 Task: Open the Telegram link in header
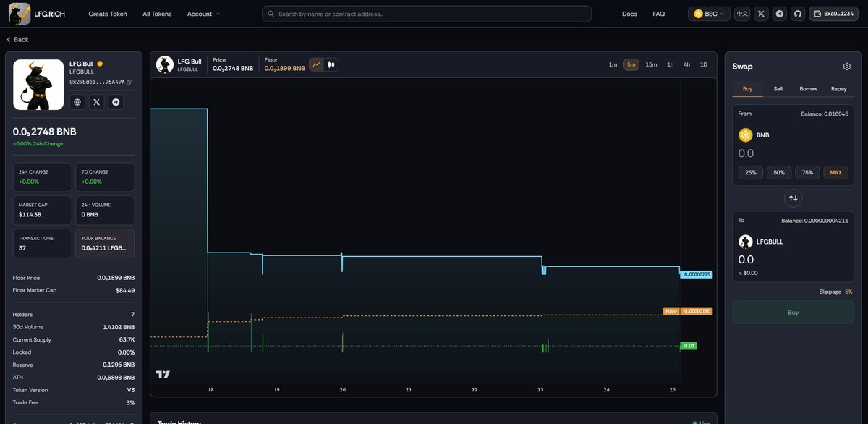point(780,14)
